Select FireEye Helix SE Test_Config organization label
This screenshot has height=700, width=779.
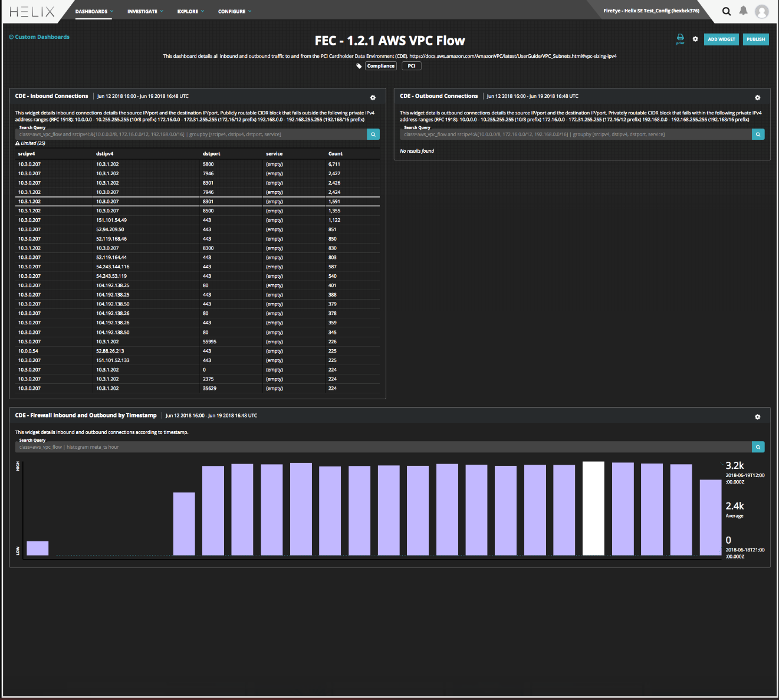(651, 11)
